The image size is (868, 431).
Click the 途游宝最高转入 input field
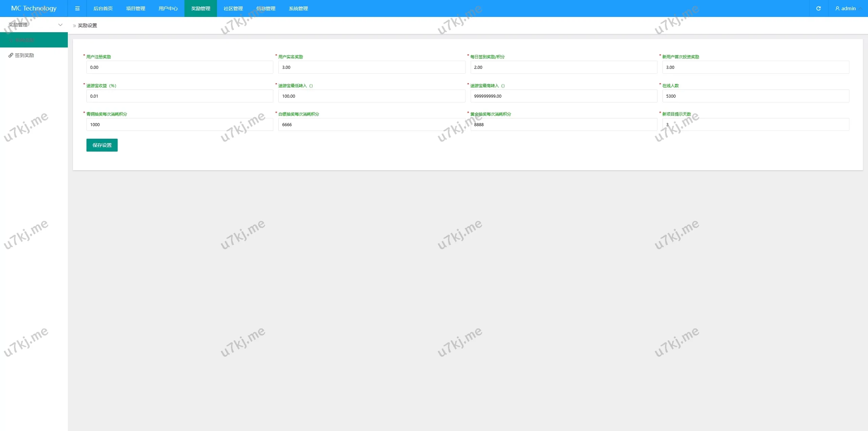[x=564, y=96]
